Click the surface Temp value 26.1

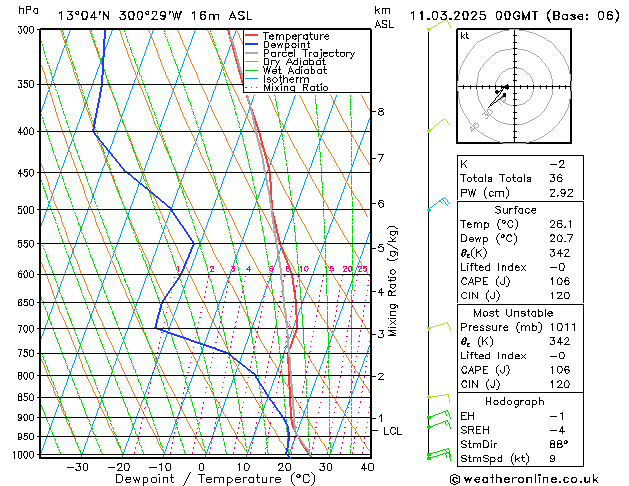tap(561, 224)
